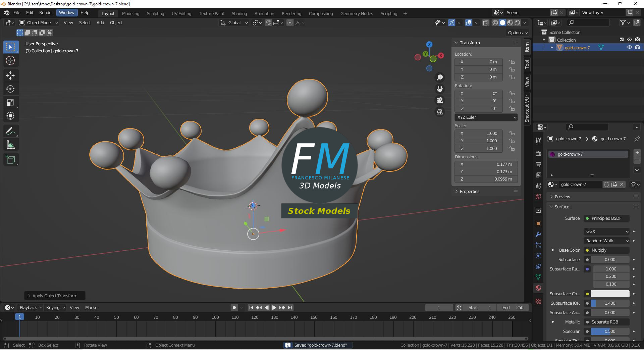Expand gold-crown-7 in the Outliner
The height and width of the screenshot is (350, 644).
click(552, 47)
